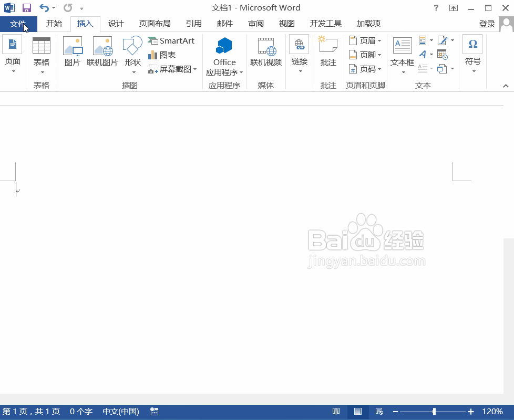Viewport: 514px width, 420px height.
Task: Open the 页脚 (Footer) dropdown
Action: [x=365, y=55]
